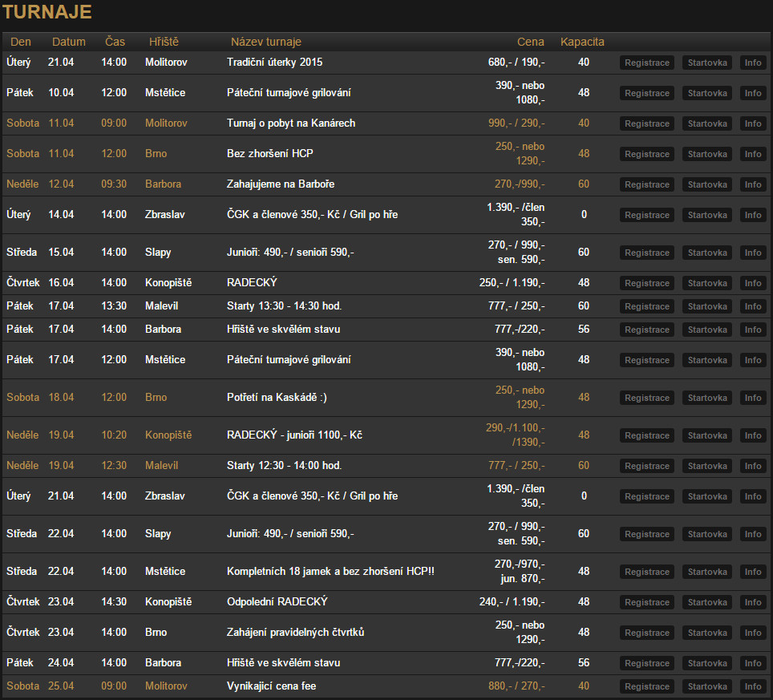Image resolution: width=773 pixels, height=700 pixels.
Task: Open Registrace for Tradiční úterky 2015
Action: pos(647,63)
